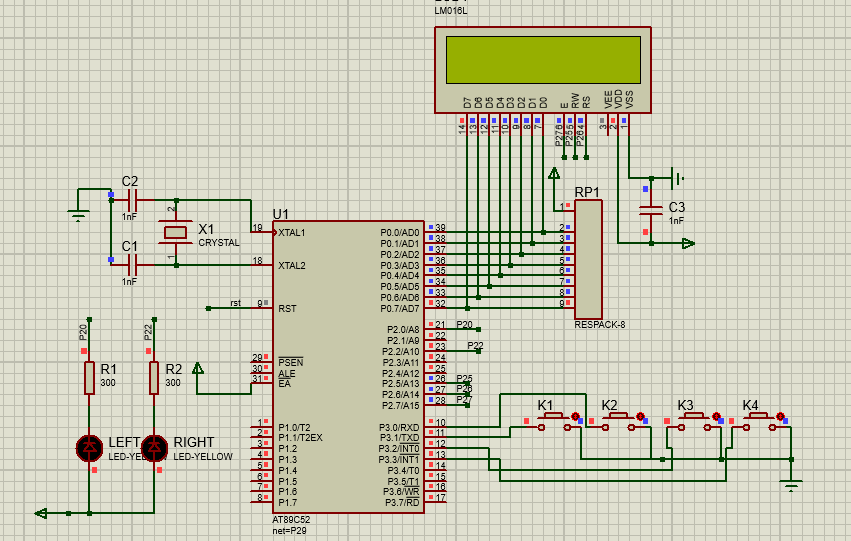Viewport: 851px width, 541px height.
Task: Click the P0.0/AD0 pin name
Action: tap(400, 233)
